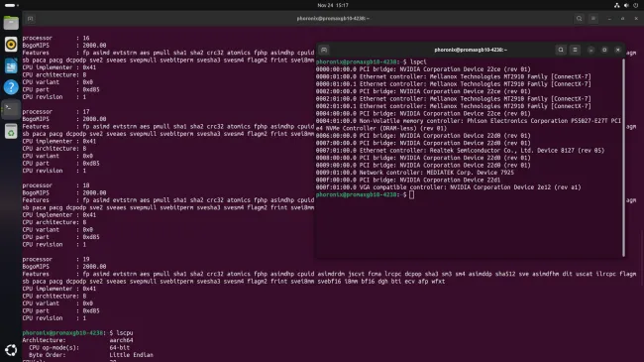644x362 pixels.
Task: Click the '0000:00:00.0 PCI bridge' line
Action: click(x=423, y=69)
